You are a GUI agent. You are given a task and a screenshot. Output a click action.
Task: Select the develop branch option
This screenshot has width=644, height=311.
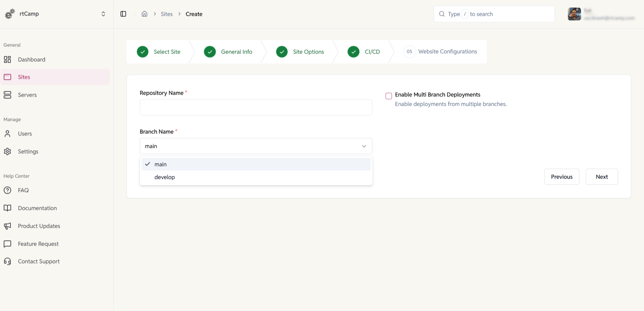(x=165, y=177)
